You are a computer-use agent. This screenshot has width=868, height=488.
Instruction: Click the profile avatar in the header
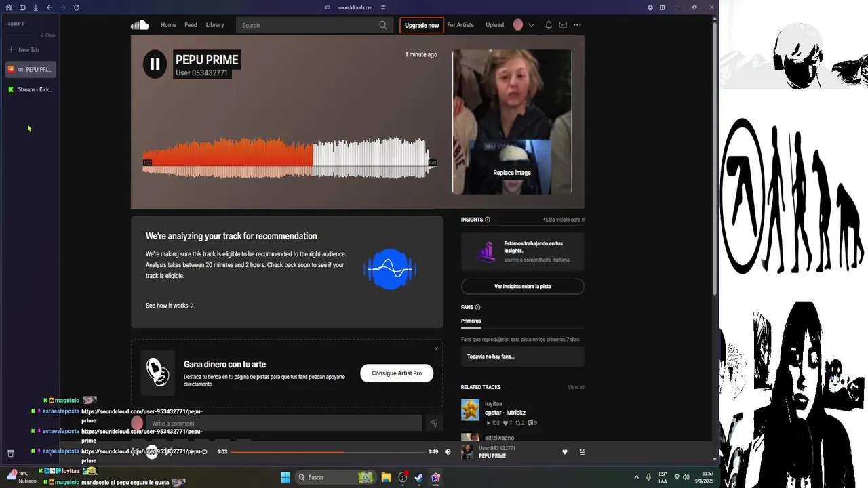point(518,25)
